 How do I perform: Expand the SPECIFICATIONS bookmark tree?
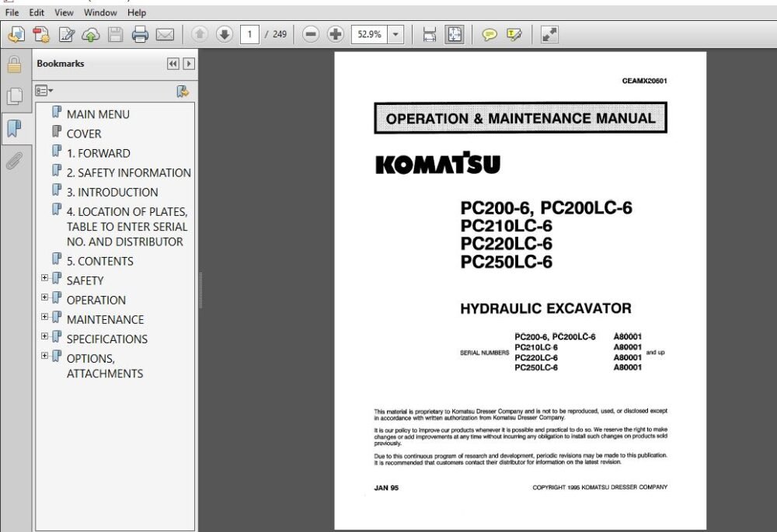click(x=44, y=336)
